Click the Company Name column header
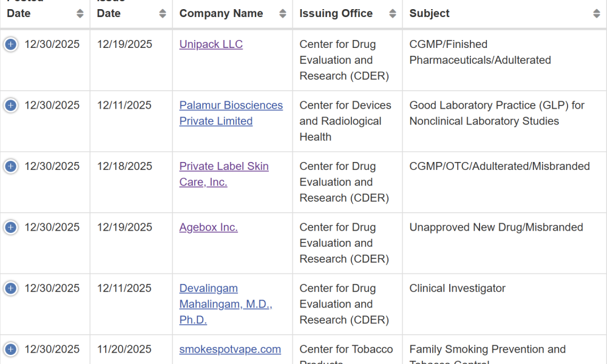Image resolution: width=607 pixels, height=364 pixels. pyautogui.click(x=221, y=13)
